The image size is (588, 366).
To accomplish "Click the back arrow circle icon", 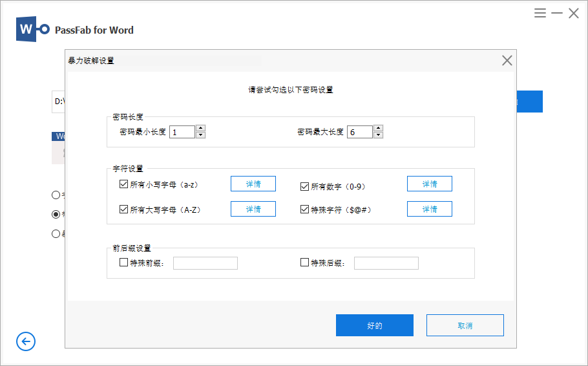I will coord(26,341).
